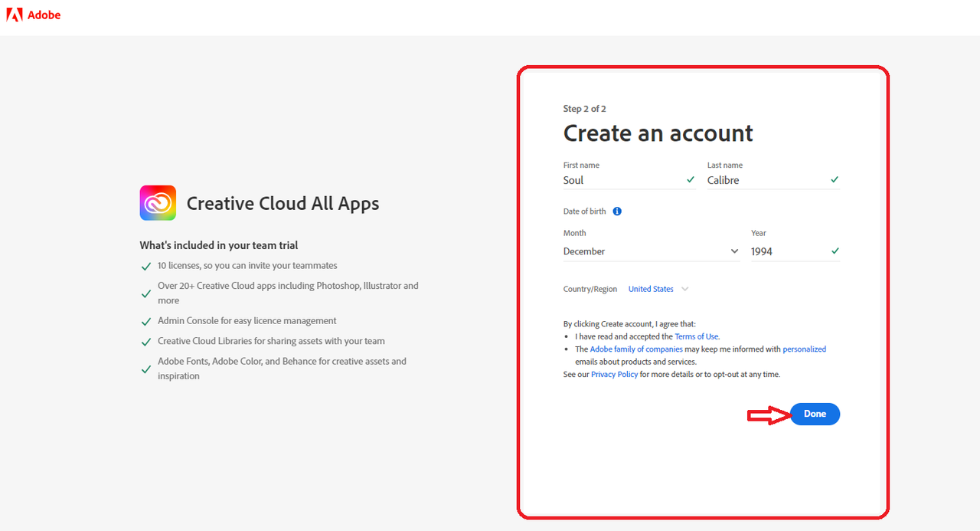Click checkmark beside Creative Cloud Libraries item
This screenshot has height=531, width=980.
(145, 342)
